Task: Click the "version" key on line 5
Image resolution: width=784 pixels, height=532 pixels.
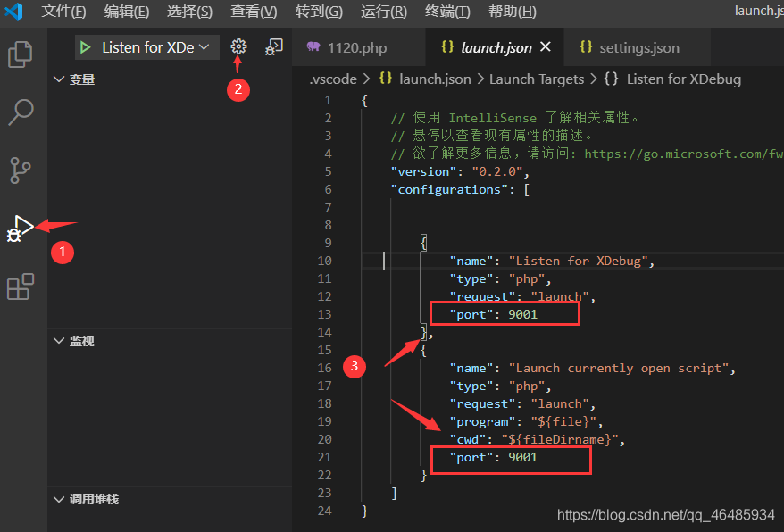Action: [x=423, y=171]
